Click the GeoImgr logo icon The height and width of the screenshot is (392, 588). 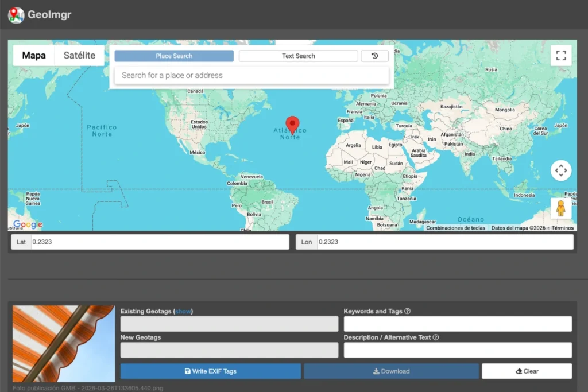tap(16, 15)
